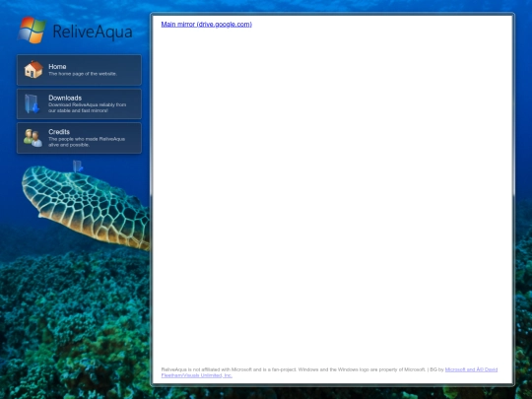Open the Downloads navigation item
532x399 pixels.
coord(79,103)
